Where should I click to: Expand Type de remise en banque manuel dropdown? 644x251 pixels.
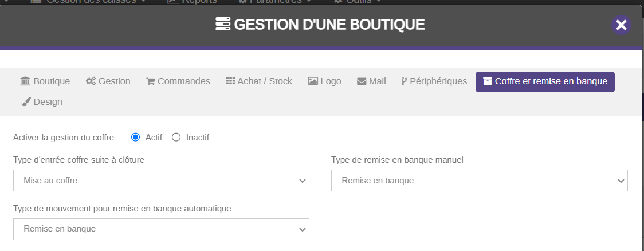click(479, 181)
